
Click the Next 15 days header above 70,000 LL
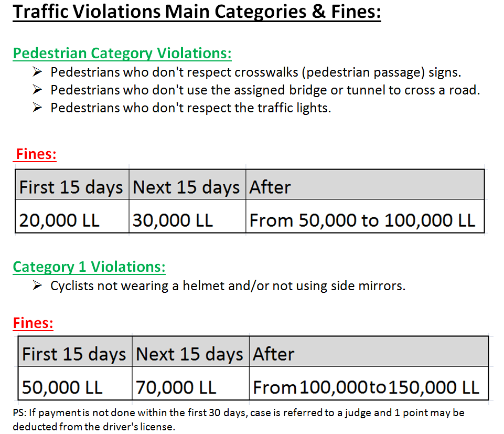click(x=189, y=354)
